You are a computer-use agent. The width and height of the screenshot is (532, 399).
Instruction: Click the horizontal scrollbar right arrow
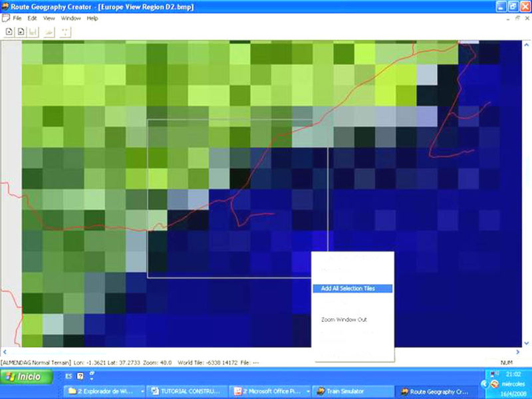pos(517,350)
